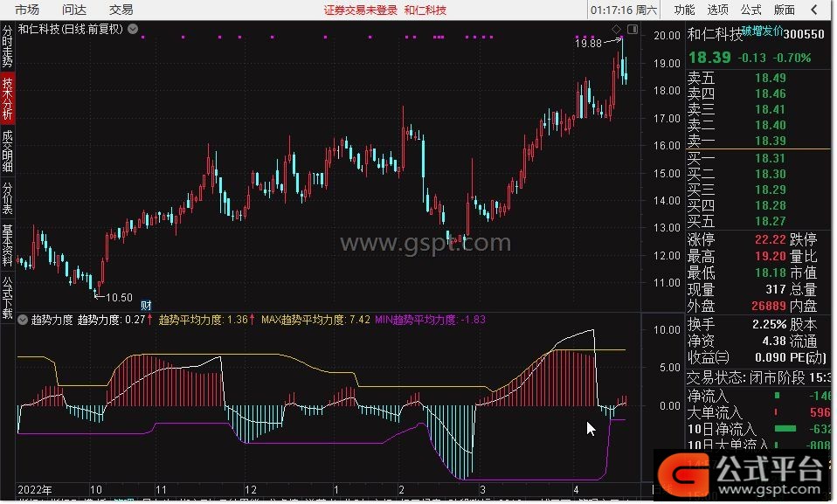Open the 功能 menu
The width and height of the screenshot is (837, 504).
click(684, 10)
